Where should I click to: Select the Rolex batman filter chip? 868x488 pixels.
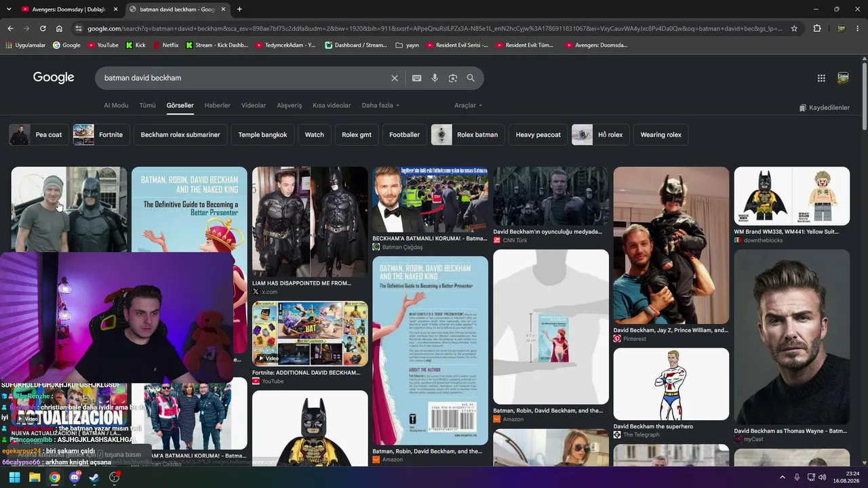pyautogui.click(x=468, y=135)
